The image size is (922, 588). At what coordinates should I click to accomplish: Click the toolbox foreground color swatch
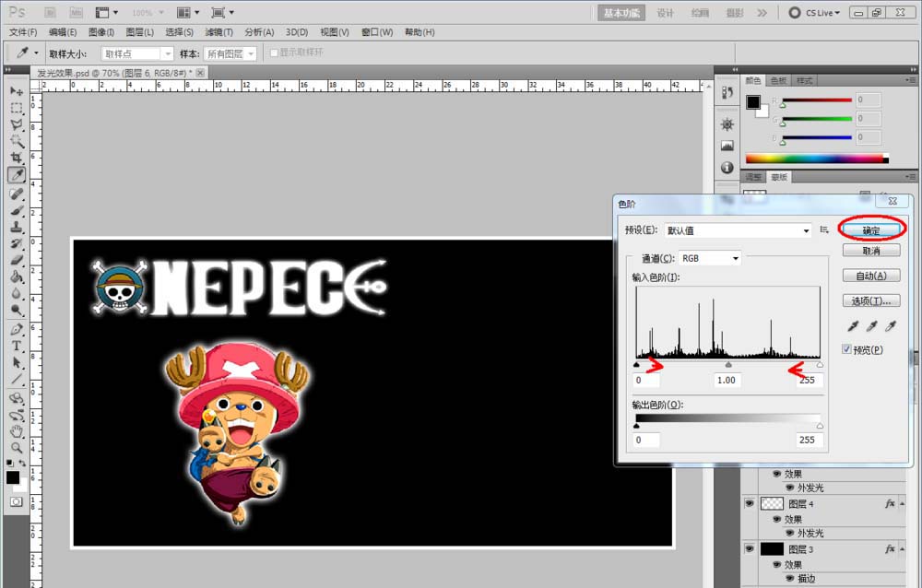(12, 477)
